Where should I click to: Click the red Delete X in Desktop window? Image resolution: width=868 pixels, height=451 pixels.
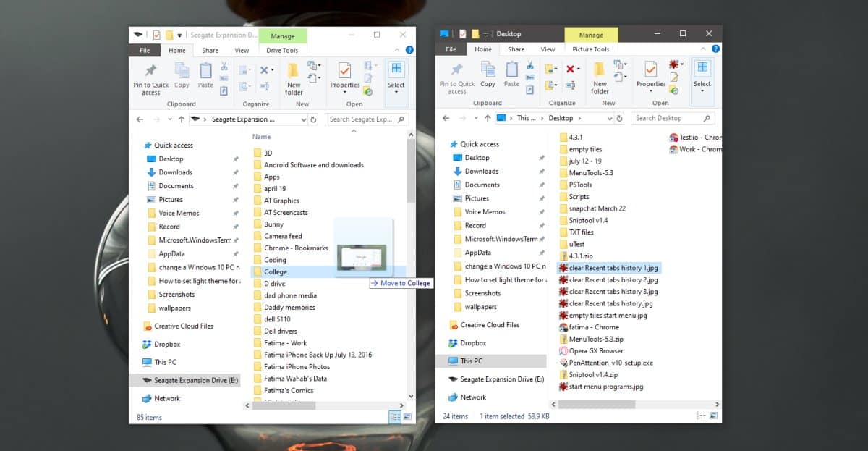(x=569, y=69)
